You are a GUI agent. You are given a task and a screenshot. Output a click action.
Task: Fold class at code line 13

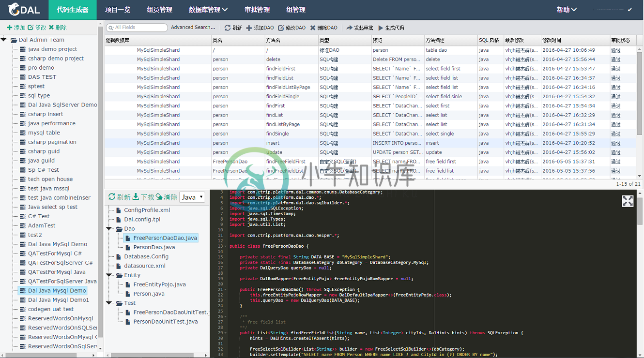click(x=225, y=246)
